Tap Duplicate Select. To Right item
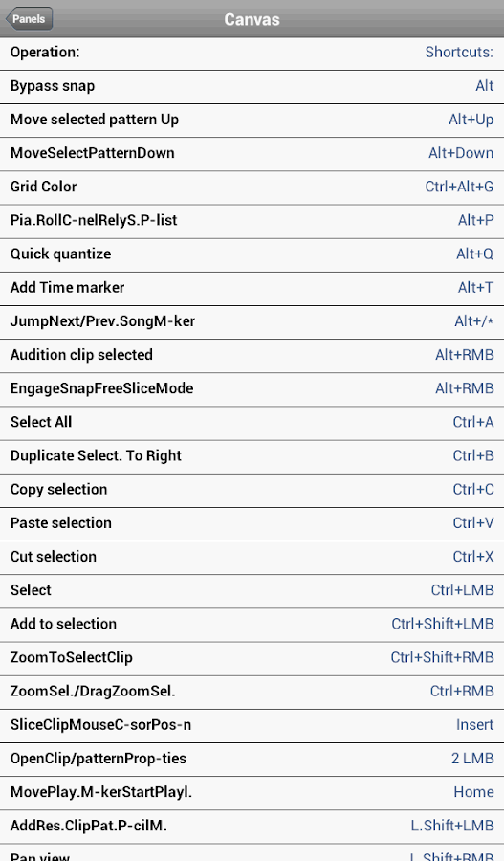 pos(252,456)
